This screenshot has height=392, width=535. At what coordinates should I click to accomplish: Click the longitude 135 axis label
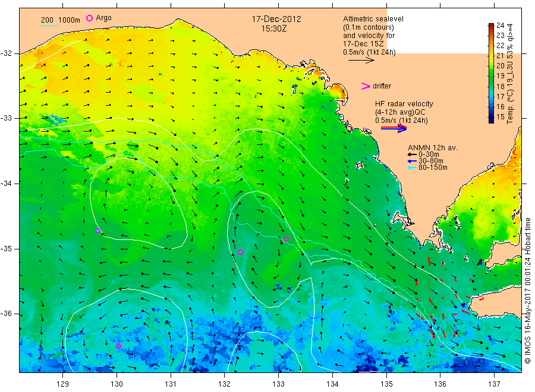[386, 384]
